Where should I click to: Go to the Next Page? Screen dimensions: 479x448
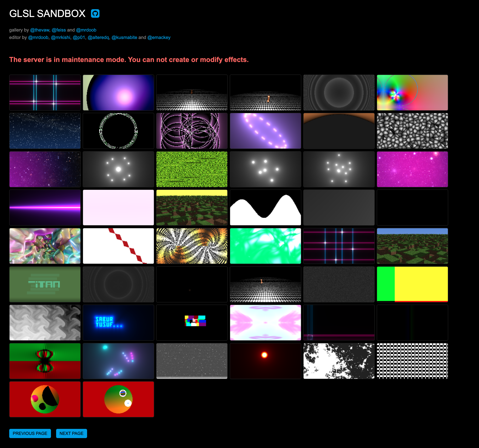tap(72, 433)
